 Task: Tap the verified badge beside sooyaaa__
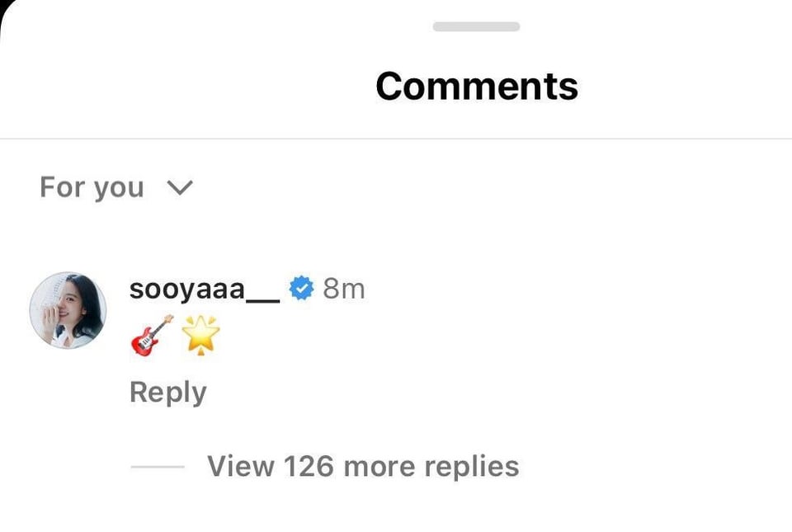click(x=301, y=289)
